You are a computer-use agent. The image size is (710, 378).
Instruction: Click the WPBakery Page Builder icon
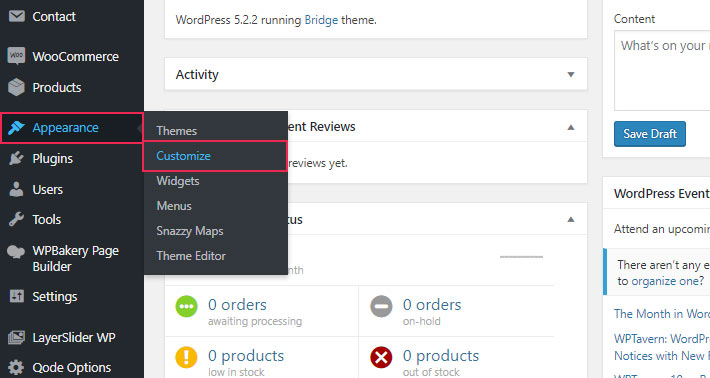pos(16,252)
